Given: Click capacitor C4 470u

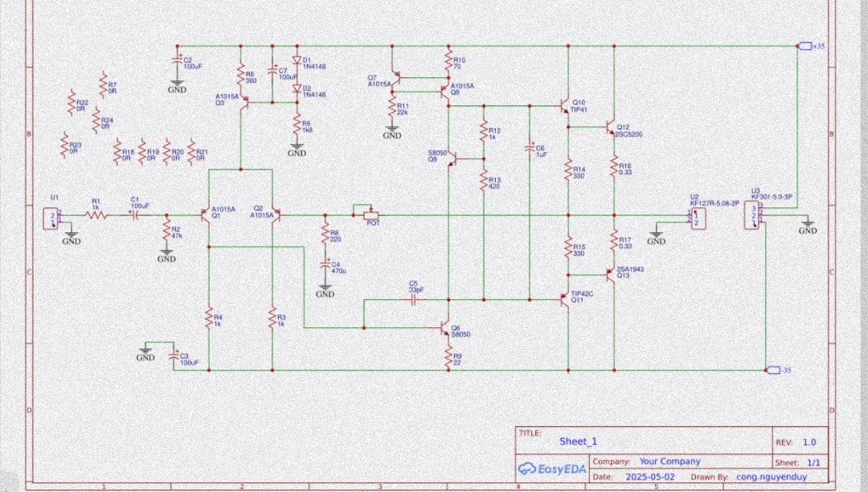Looking at the screenshot, I should [x=325, y=265].
